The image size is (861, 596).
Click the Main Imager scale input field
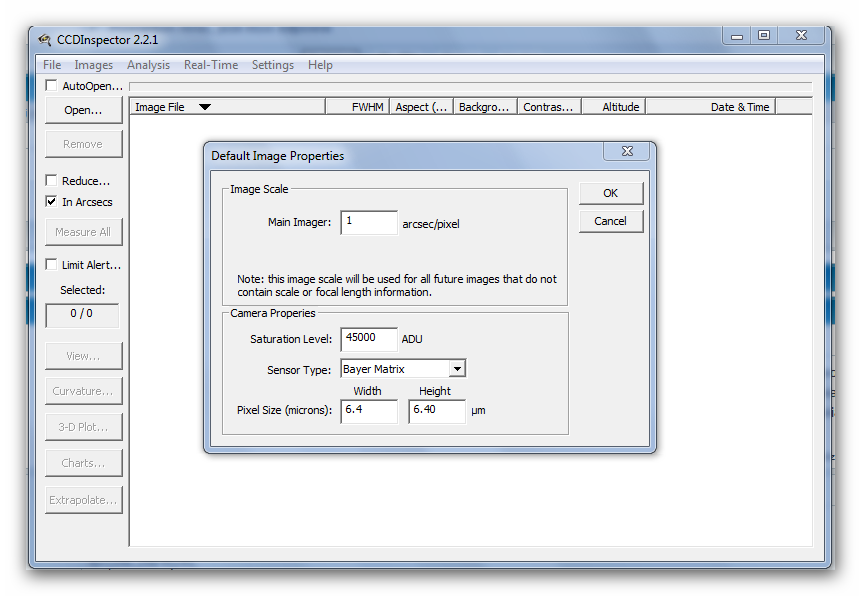tap(369, 222)
